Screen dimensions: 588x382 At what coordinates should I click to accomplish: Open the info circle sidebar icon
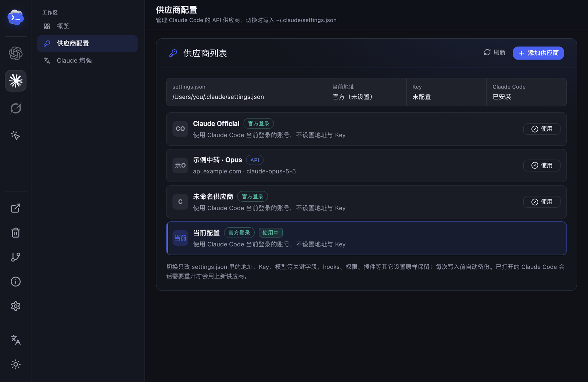coord(15,282)
